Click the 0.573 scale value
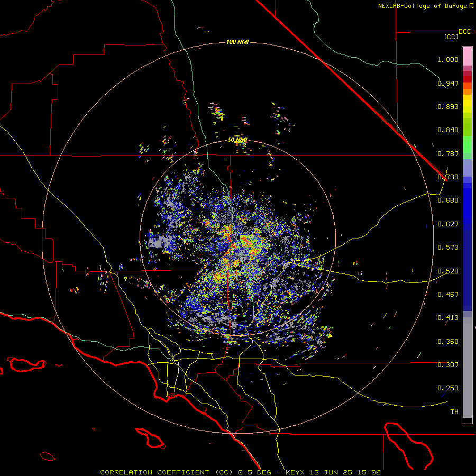This screenshot has height=476, width=476. [x=448, y=248]
